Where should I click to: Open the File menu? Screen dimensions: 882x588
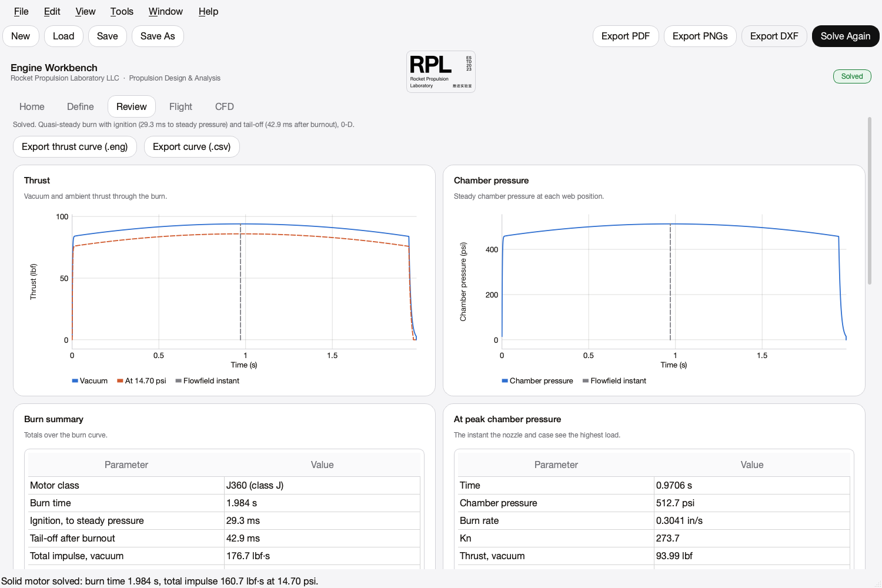point(21,11)
